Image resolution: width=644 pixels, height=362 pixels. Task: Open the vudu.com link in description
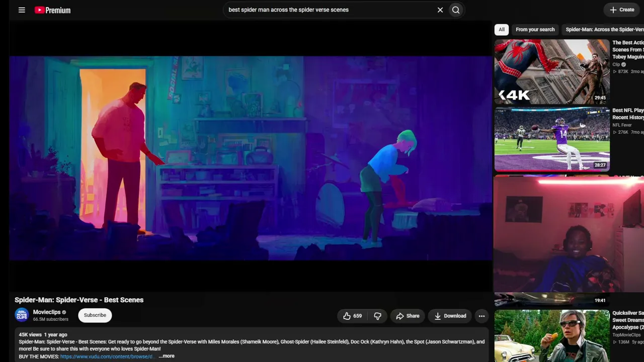(107, 356)
